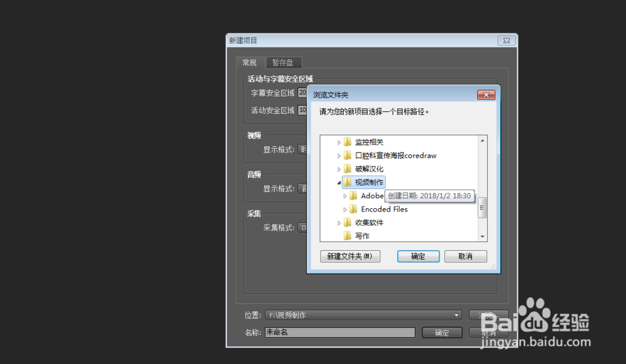The width and height of the screenshot is (626, 364).
Task: Collapse the 视频制作 tree node
Action: click(x=339, y=182)
